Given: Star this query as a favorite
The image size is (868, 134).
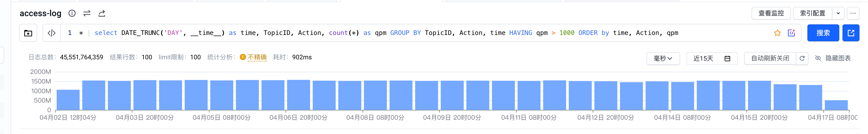Looking at the screenshot, I should (777, 33).
